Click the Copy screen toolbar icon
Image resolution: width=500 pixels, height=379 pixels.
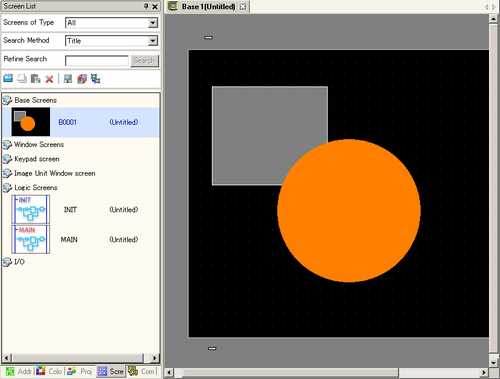tap(22, 78)
